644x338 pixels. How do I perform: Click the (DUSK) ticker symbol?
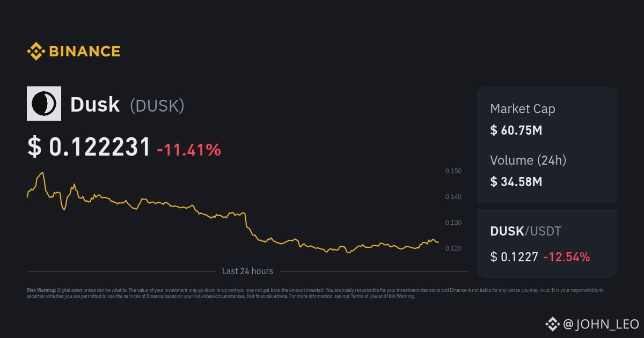(157, 106)
